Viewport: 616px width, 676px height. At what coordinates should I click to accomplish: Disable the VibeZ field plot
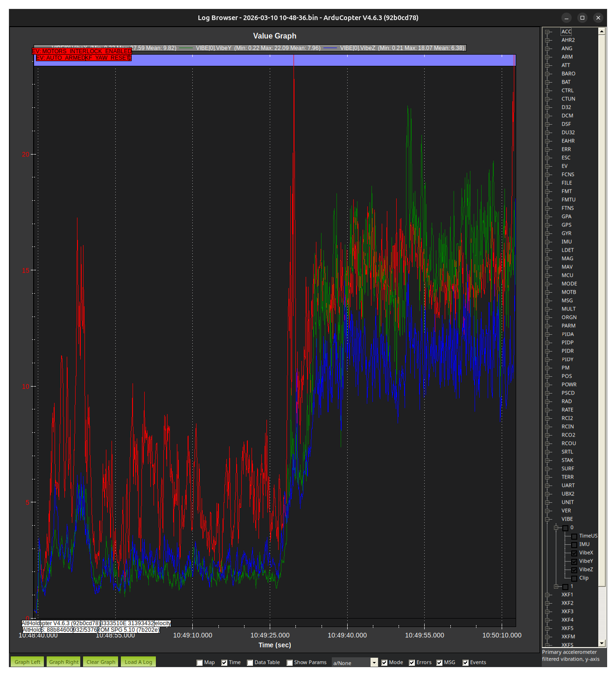point(574,570)
